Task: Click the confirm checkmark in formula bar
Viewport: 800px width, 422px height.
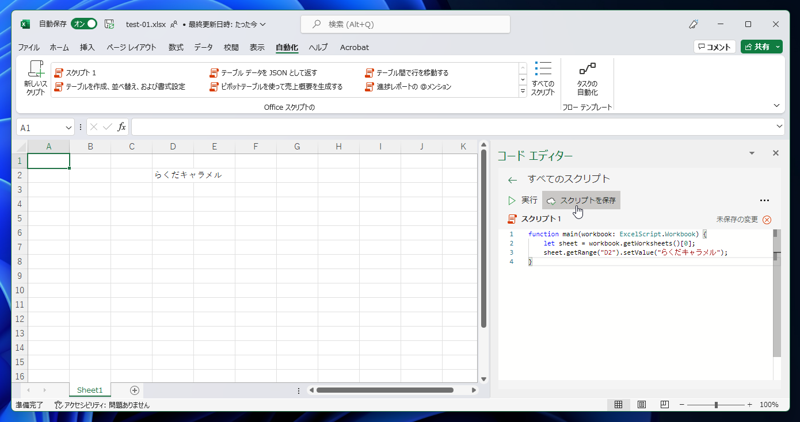Action: [x=107, y=127]
